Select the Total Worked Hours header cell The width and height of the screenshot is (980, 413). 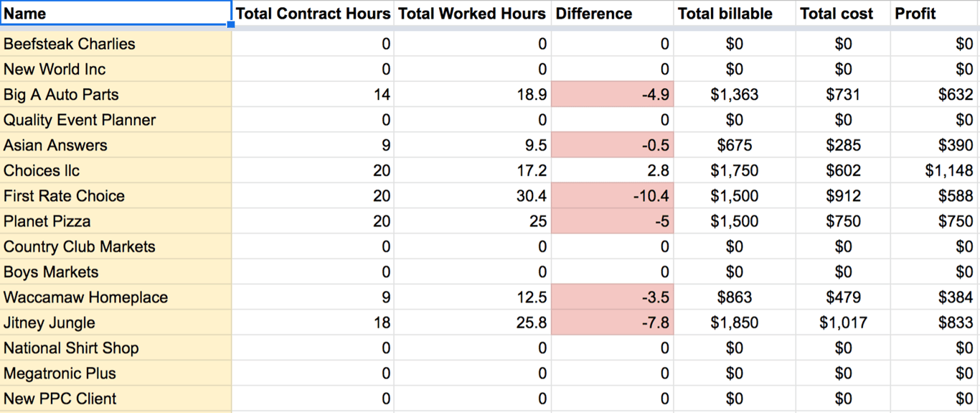472,13
